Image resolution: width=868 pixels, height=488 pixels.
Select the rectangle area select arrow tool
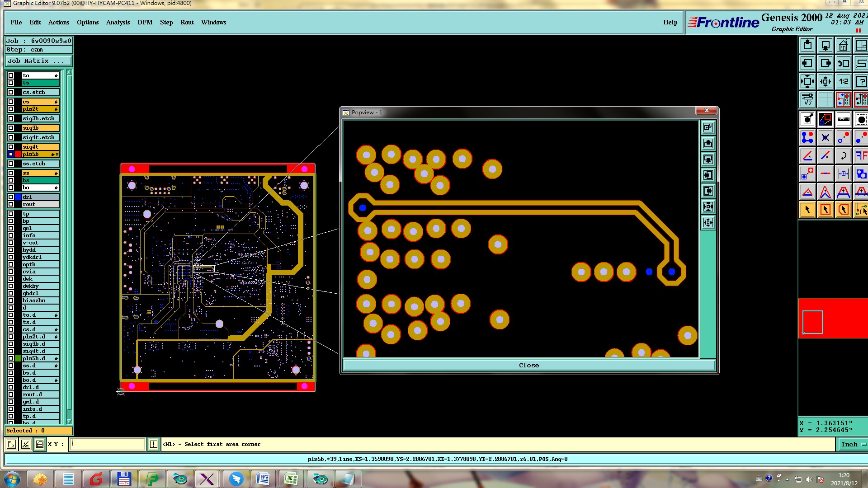[x=825, y=210]
